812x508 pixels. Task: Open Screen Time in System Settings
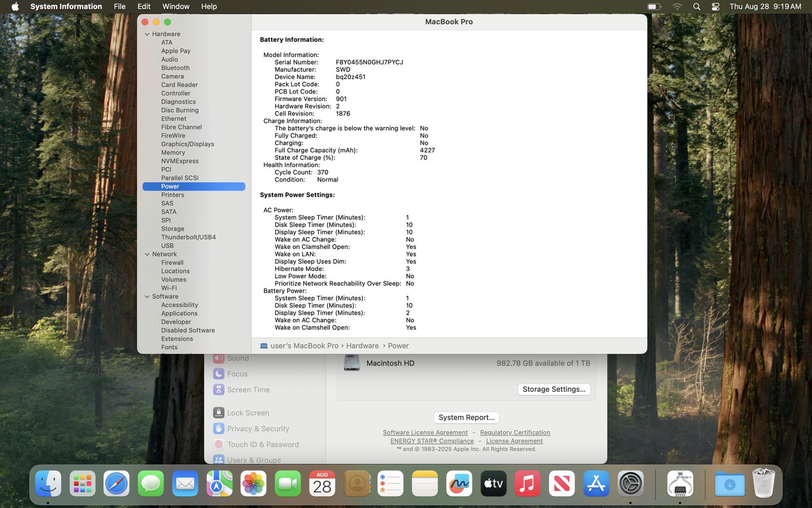248,389
